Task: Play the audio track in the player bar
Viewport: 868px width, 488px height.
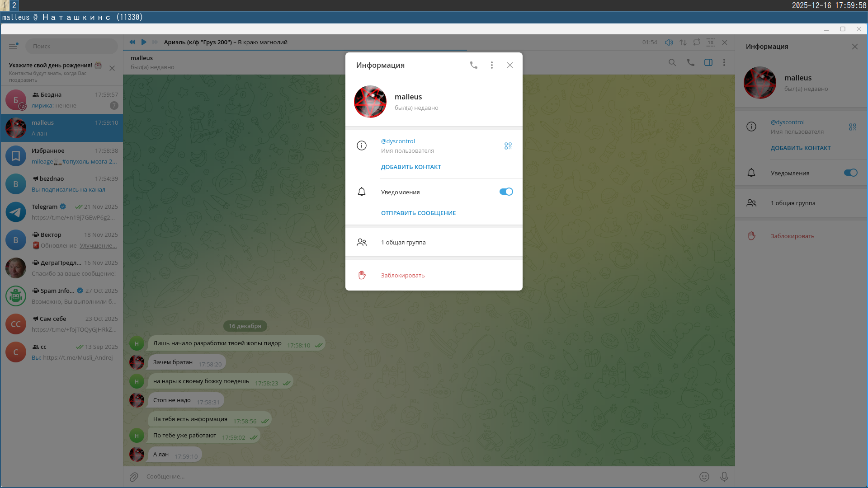Action: click(x=144, y=42)
